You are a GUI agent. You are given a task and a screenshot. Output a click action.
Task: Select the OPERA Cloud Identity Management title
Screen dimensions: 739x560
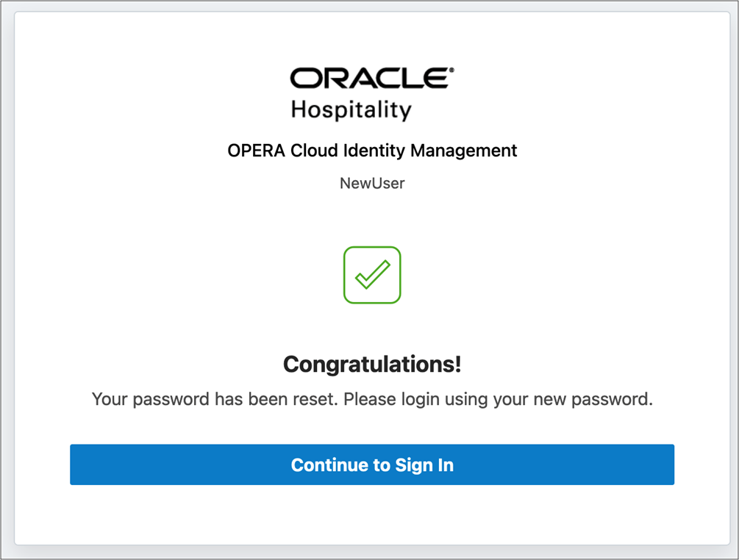click(x=371, y=150)
